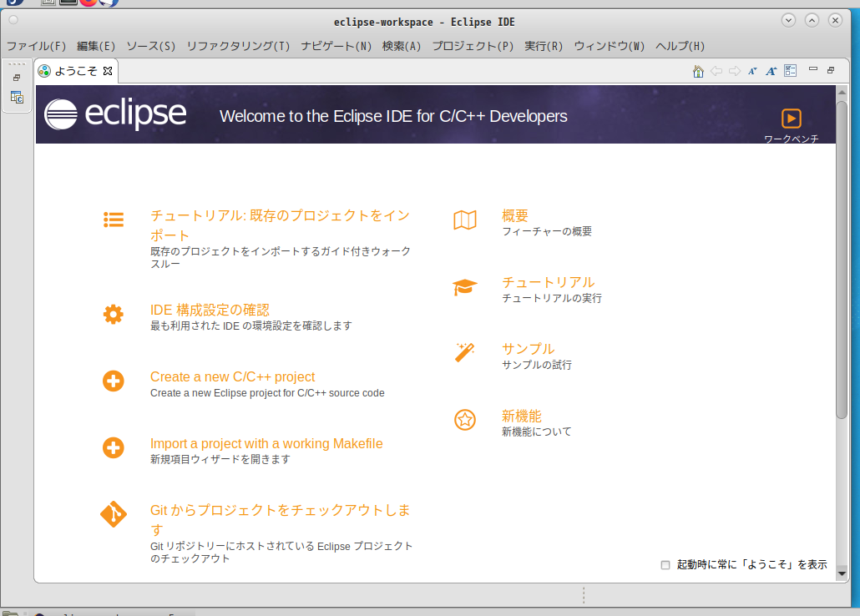Click plus icon beside Import Makefile project

(114, 448)
